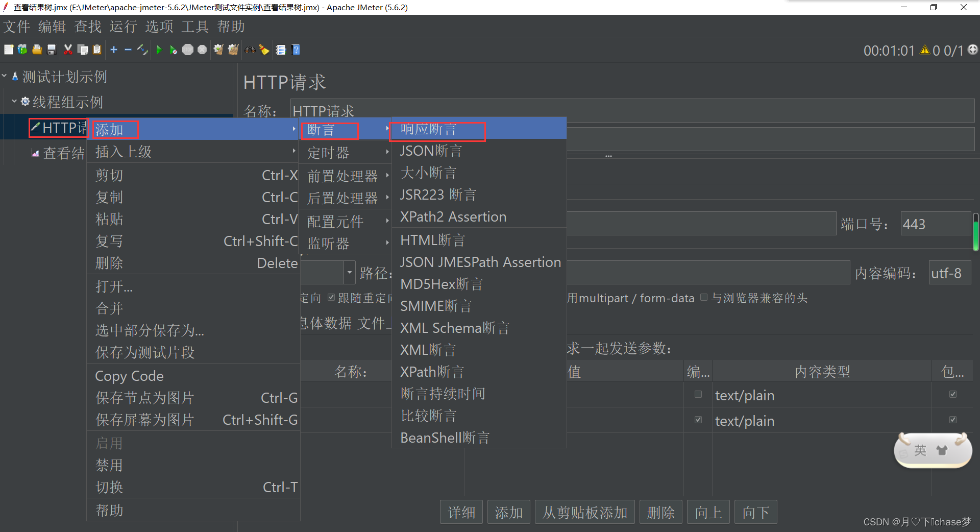Screen dimensions: 980x532
Task: Click the Shutdown threads icon
Action: 202,50
